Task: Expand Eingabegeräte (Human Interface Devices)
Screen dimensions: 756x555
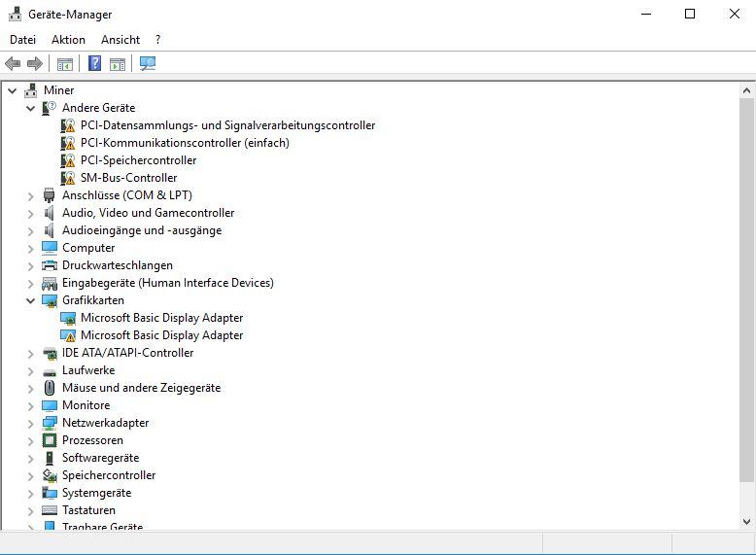Action: [x=31, y=284]
